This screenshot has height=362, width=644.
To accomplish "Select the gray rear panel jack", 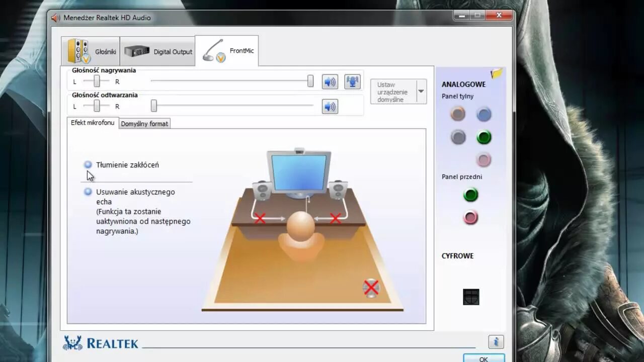I will 458,137.
